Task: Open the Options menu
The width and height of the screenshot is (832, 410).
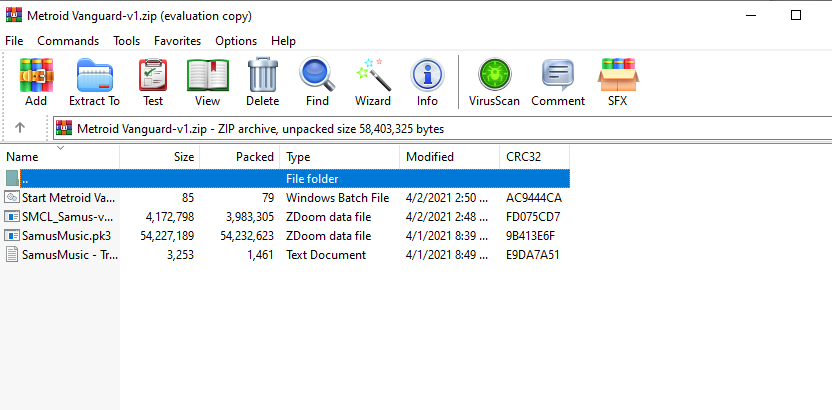Action: pos(236,41)
